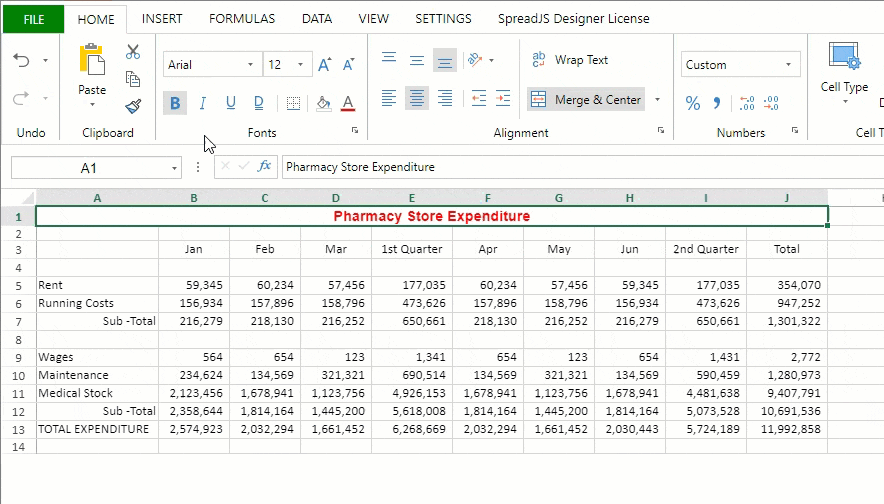This screenshot has width=884, height=504.
Task: Select the Format Painter brush
Action: [x=133, y=106]
